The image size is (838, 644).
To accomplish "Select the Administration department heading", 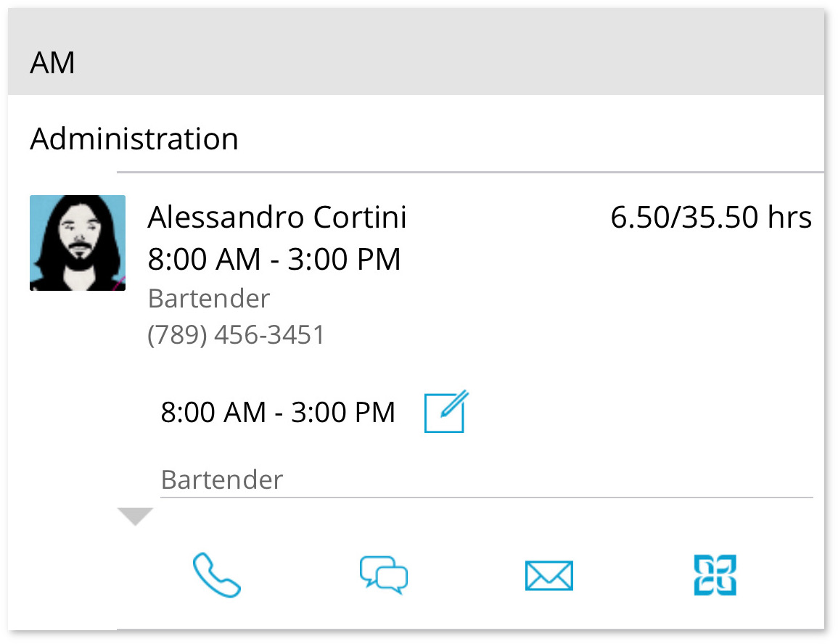I will (x=134, y=139).
